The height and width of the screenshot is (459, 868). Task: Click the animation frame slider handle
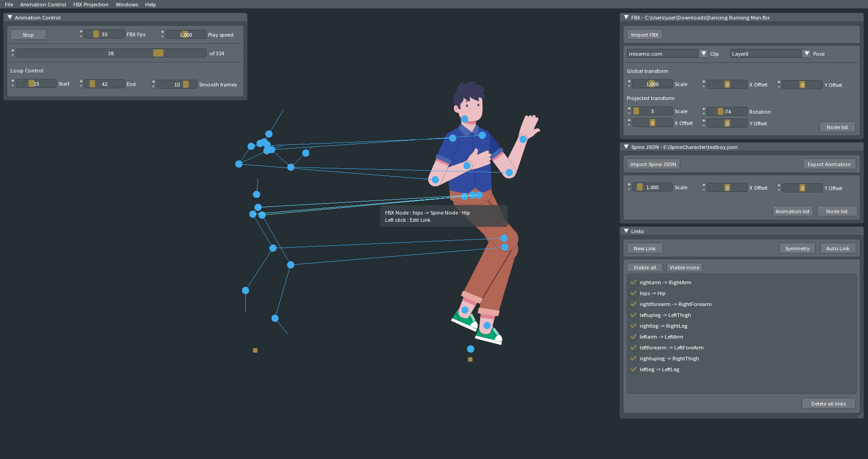click(158, 53)
